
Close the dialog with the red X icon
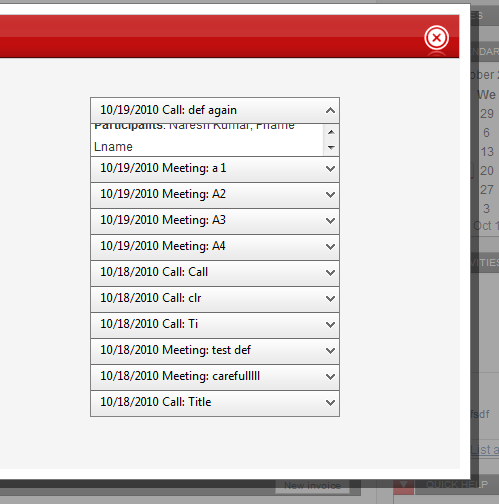coord(436,38)
